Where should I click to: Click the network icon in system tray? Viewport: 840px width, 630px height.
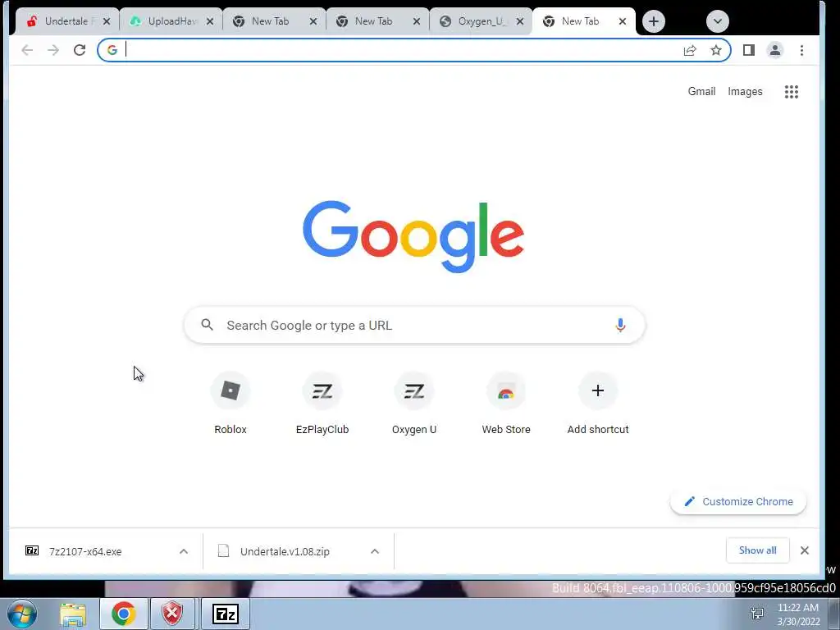pos(757,614)
